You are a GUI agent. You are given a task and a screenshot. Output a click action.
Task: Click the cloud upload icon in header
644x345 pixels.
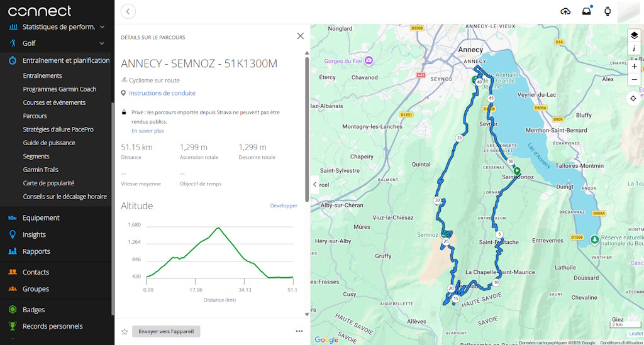tap(565, 11)
